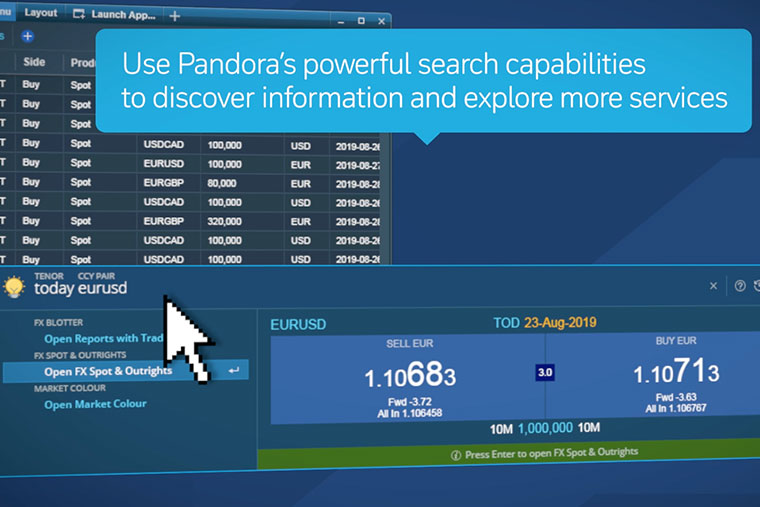This screenshot has height=507, width=760.
Task: Click the lightbulb search icon
Action: pyautogui.click(x=14, y=286)
